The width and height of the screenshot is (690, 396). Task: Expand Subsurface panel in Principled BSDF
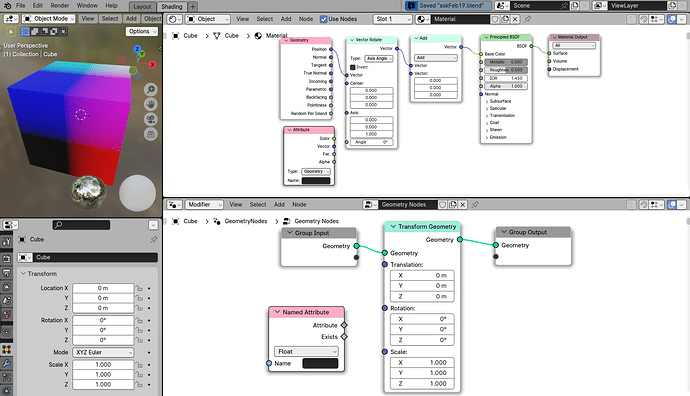pyautogui.click(x=487, y=101)
